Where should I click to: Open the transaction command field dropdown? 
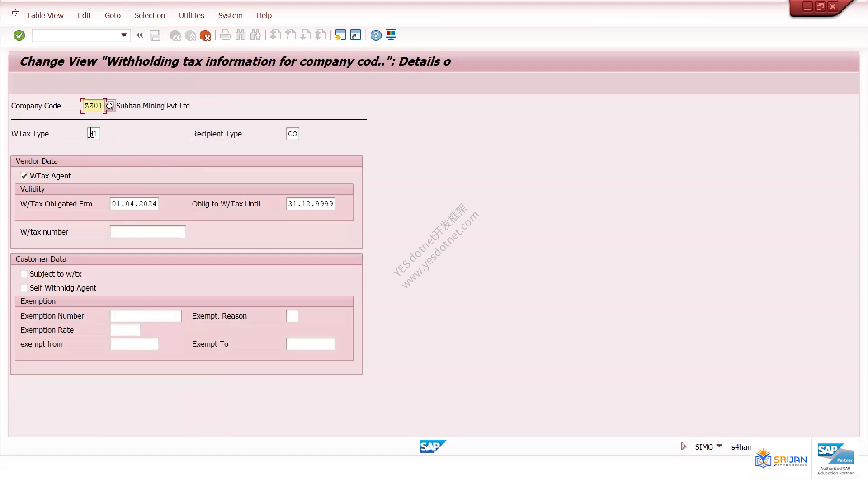(124, 35)
